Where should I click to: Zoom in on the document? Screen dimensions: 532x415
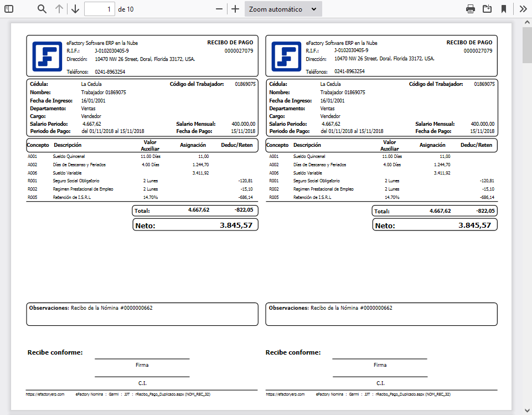235,9
